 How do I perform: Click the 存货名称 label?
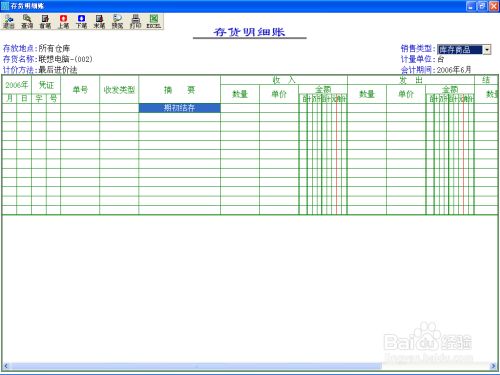19,59
